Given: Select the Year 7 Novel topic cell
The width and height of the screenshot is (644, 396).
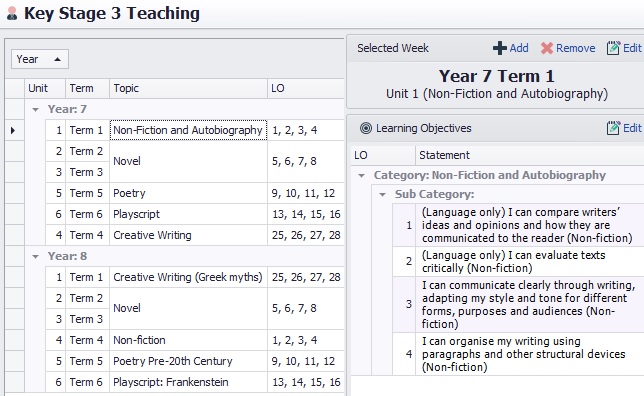Looking at the screenshot, I should click(189, 161).
